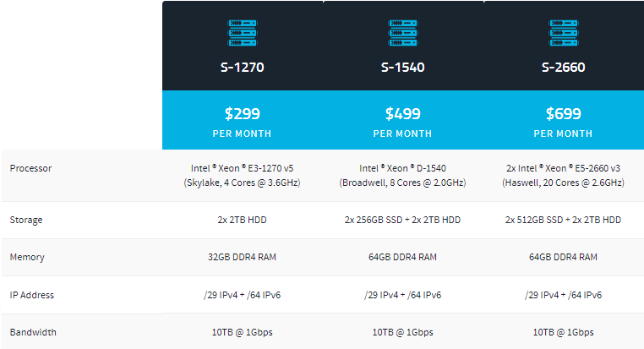
Task: Click the server icon above S-1540
Action: point(402,33)
